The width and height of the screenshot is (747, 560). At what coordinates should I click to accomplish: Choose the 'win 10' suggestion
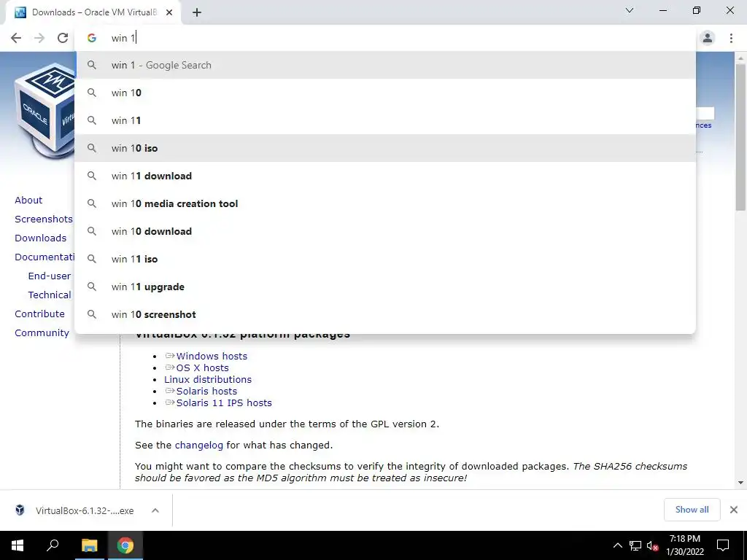coord(385,93)
